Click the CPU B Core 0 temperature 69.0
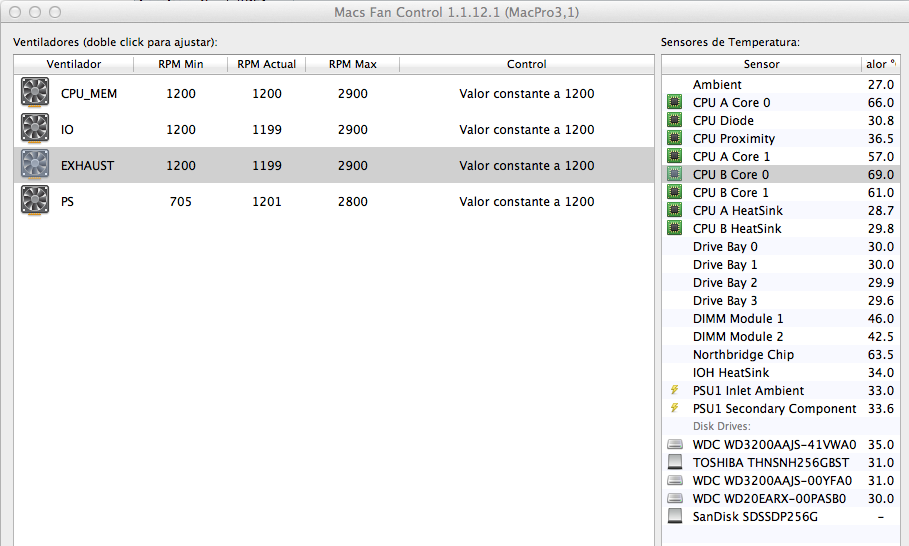 coord(881,174)
